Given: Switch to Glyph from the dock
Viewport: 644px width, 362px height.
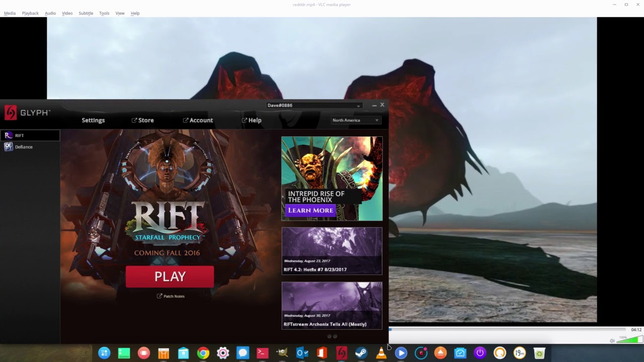Looking at the screenshot, I should click(342, 353).
